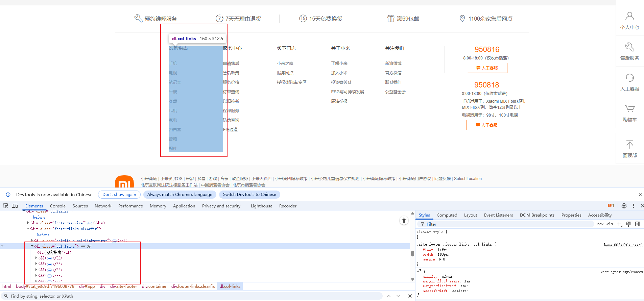
Task: Open the Network tab
Action: [x=103, y=206]
